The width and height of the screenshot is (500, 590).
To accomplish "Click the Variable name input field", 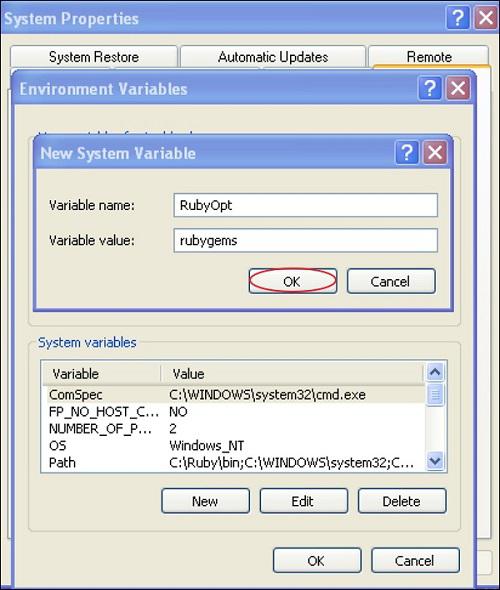I will pyautogui.click(x=305, y=205).
